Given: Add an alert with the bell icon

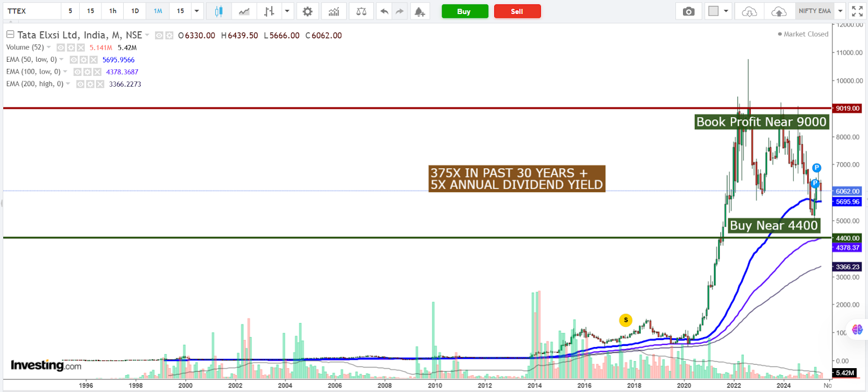Looking at the screenshot, I should coord(419,11).
